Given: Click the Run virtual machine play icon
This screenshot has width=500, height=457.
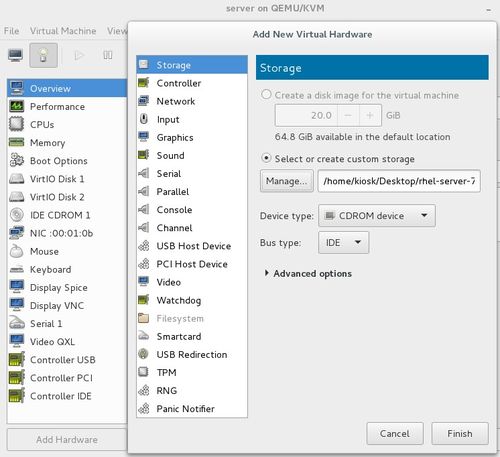Looking at the screenshot, I should pos(79,55).
